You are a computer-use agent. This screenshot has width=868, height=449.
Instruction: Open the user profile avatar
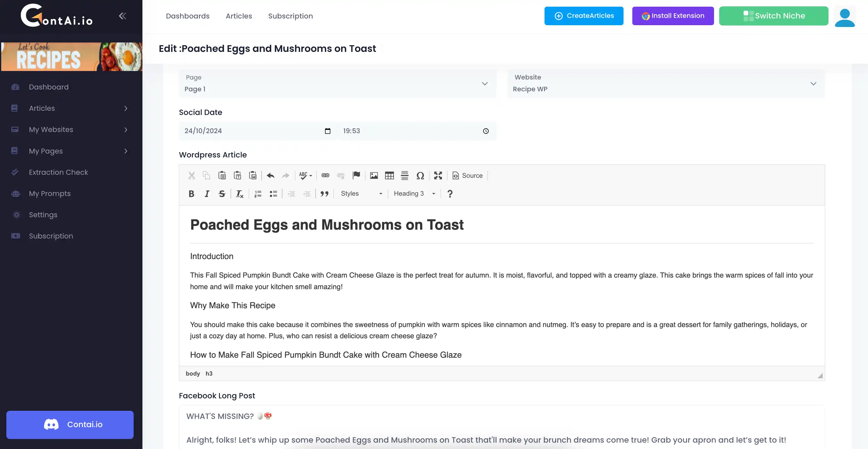(x=845, y=17)
